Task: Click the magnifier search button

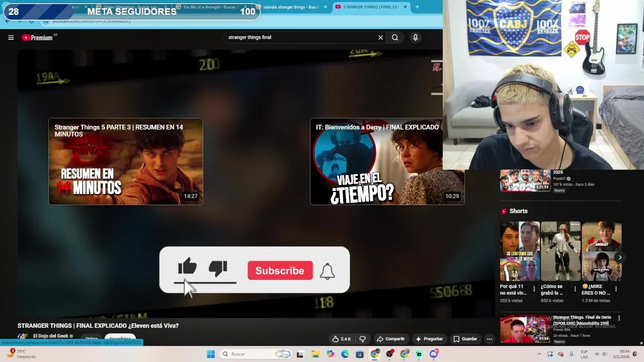Action: click(x=395, y=37)
